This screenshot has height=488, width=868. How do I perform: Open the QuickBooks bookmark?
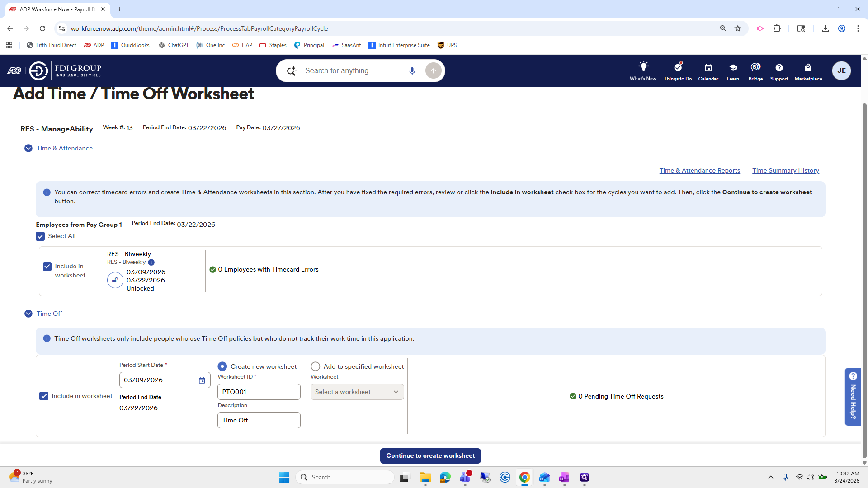(x=130, y=45)
